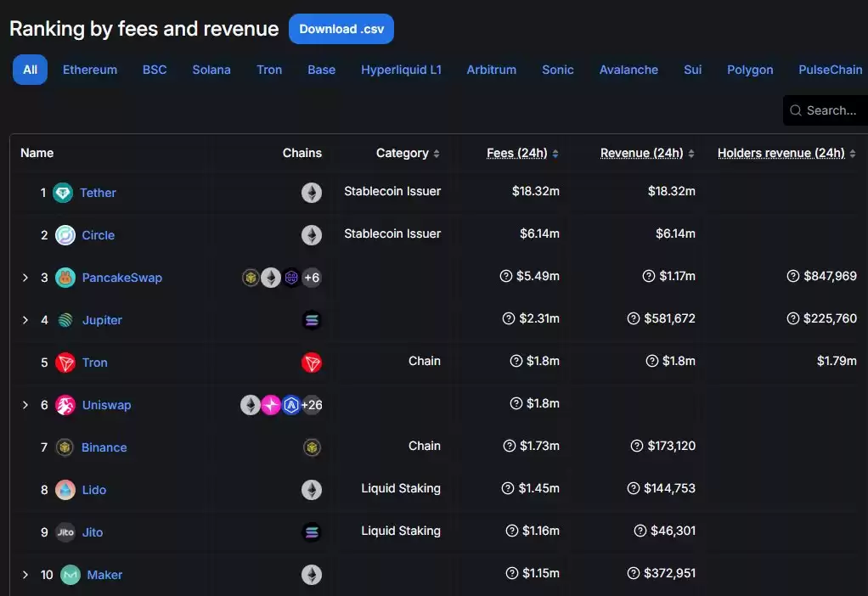The width and height of the screenshot is (868, 596).
Task: Open the Lido protocol link
Action: click(93, 490)
